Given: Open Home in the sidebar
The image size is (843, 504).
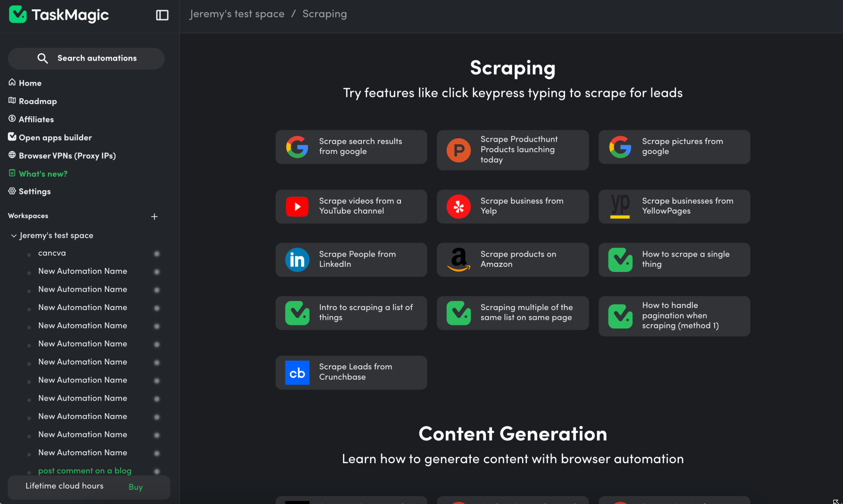Looking at the screenshot, I should pyautogui.click(x=30, y=83).
